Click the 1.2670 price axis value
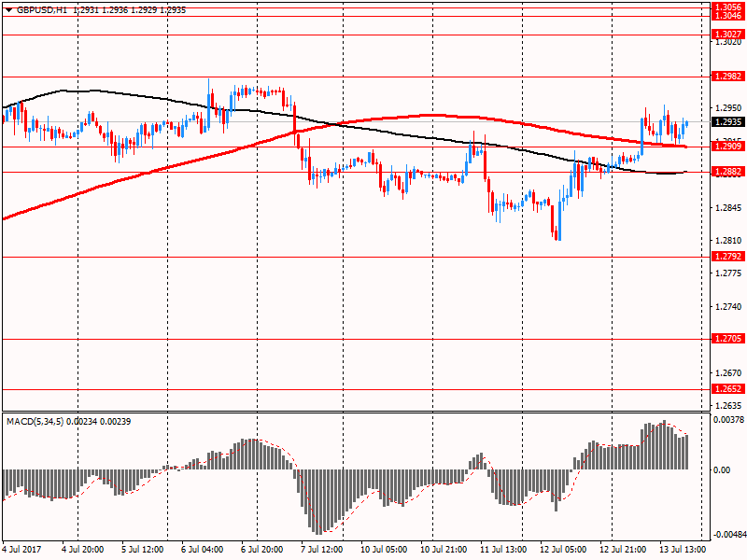Image resolution: width=747 pixels, height=560 pixels. tap(728, 372)
